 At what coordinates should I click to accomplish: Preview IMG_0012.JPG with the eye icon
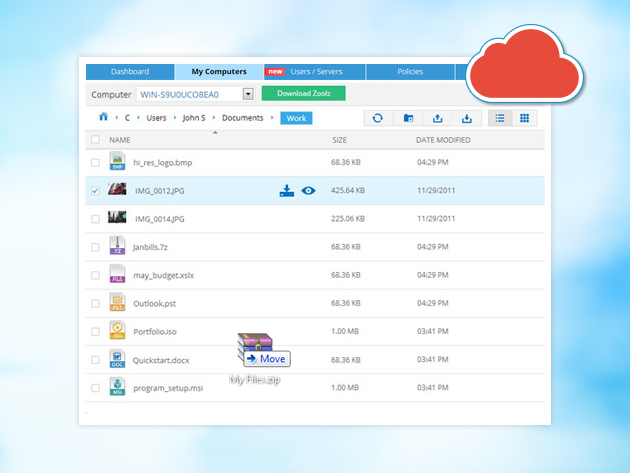coord(308,190)
